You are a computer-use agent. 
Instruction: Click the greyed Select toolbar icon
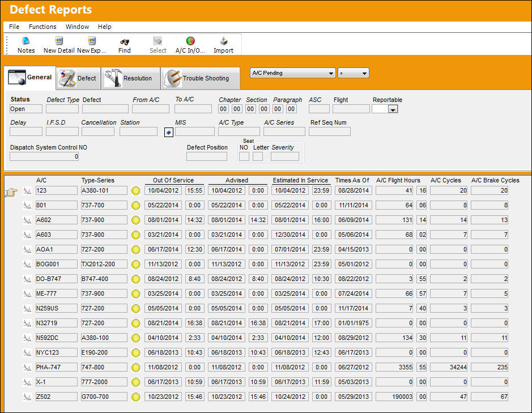click(x=158, y=41)
